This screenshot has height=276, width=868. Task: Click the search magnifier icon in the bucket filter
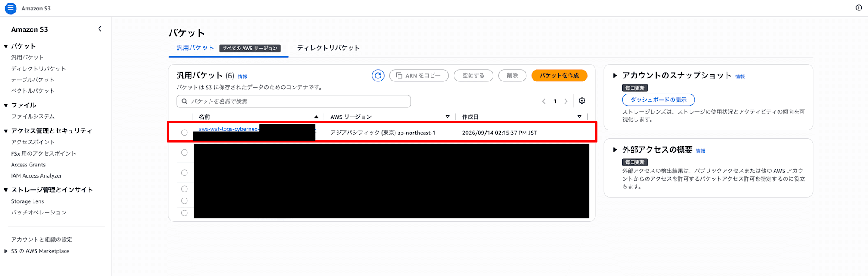184,101
